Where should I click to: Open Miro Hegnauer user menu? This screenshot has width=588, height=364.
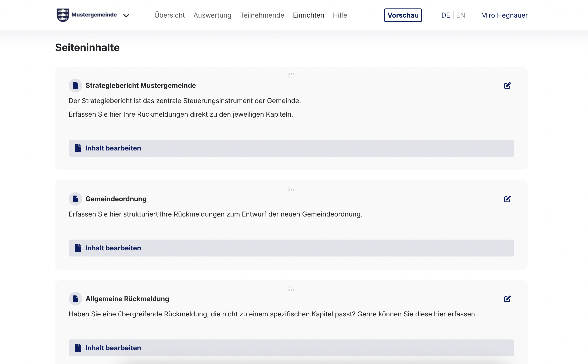504,15
